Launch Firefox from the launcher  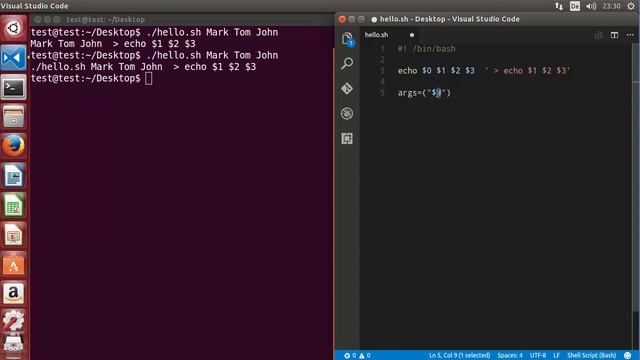[x=13, y=146]
